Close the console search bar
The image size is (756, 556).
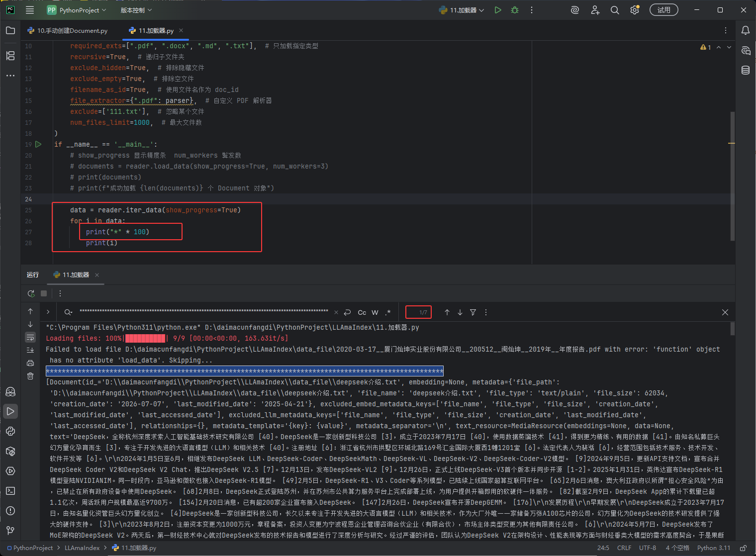[x=725, y=312]
